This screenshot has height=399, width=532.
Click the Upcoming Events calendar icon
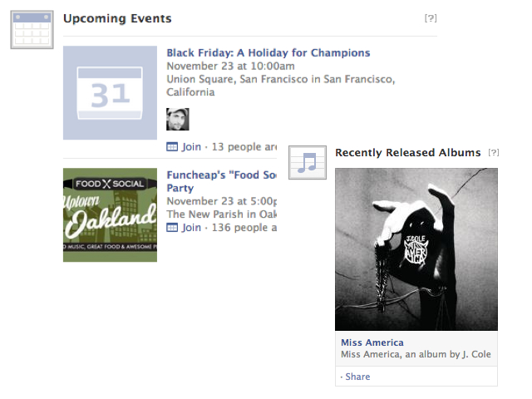[x=32, y=30]
